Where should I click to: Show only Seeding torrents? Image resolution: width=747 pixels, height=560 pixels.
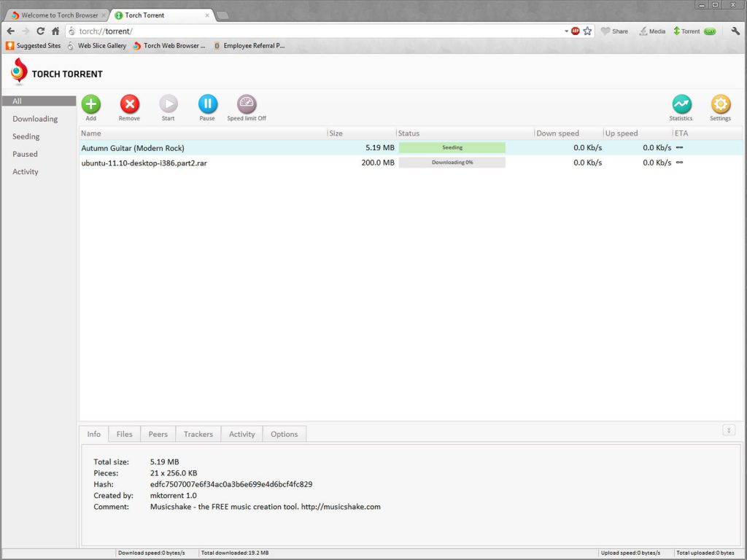(26, 136)
